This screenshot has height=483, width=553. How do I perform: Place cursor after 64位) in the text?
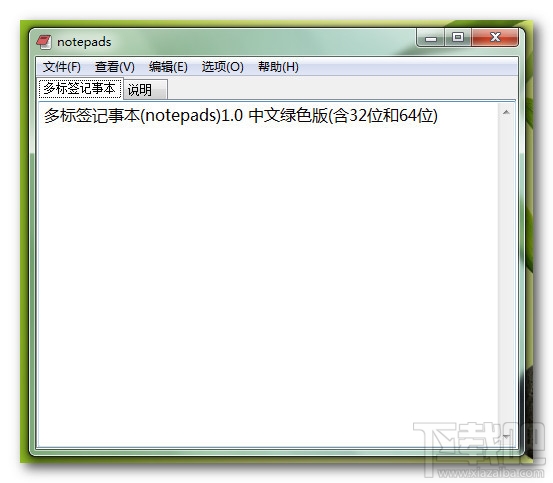click(439, 116)
